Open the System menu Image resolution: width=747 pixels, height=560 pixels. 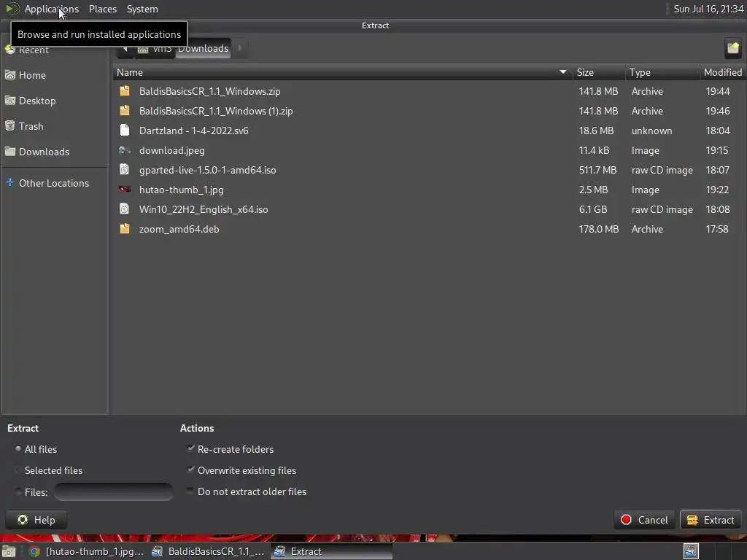[x=142, y=9]
